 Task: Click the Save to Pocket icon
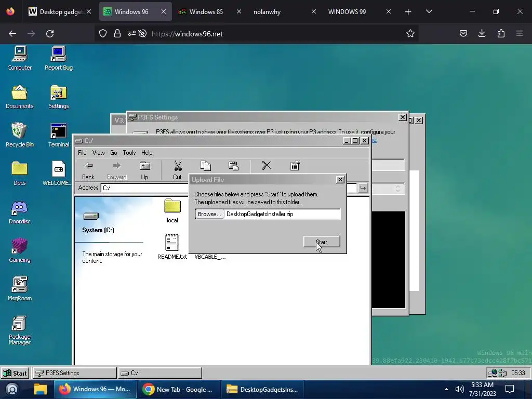pos(463,33)
